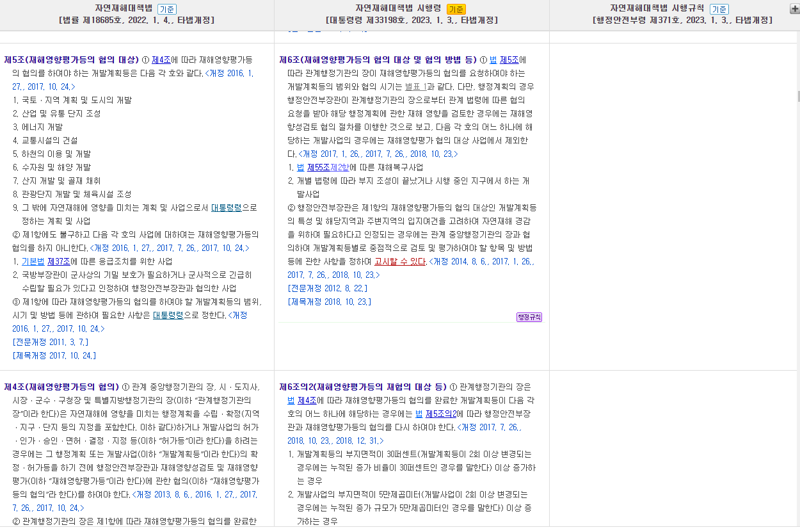Click list item 3. 에너지 개발

[x=38, y=127]
